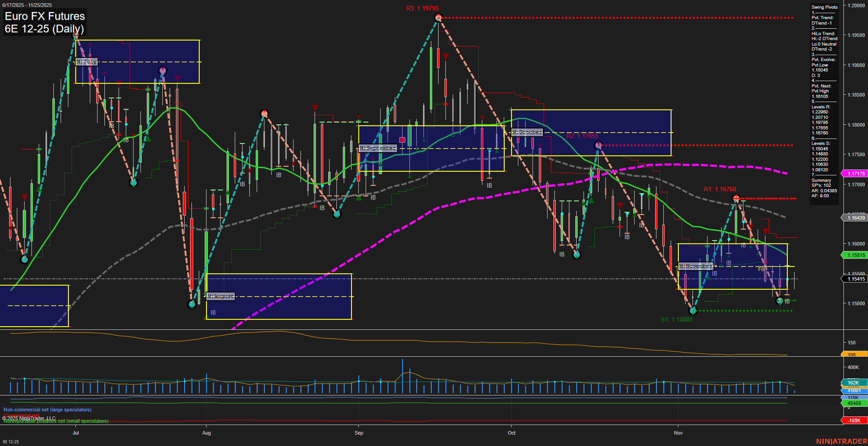Image resolution: width=868 pixels, height=446 pixels.
Task: Click the magenta 1.17178 price marker on the axis
Action: (x=856, y=174)
